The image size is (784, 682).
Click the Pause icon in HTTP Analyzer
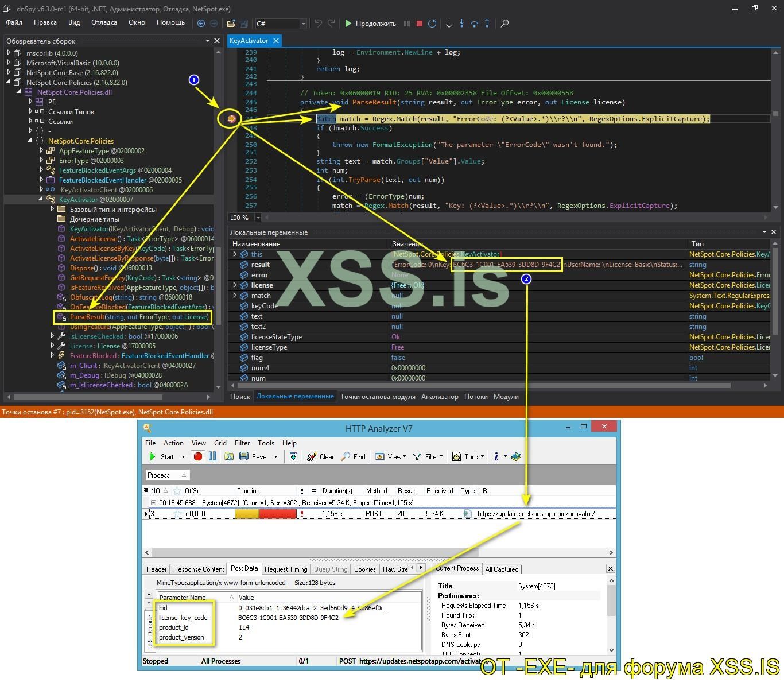tap(212, 456)
